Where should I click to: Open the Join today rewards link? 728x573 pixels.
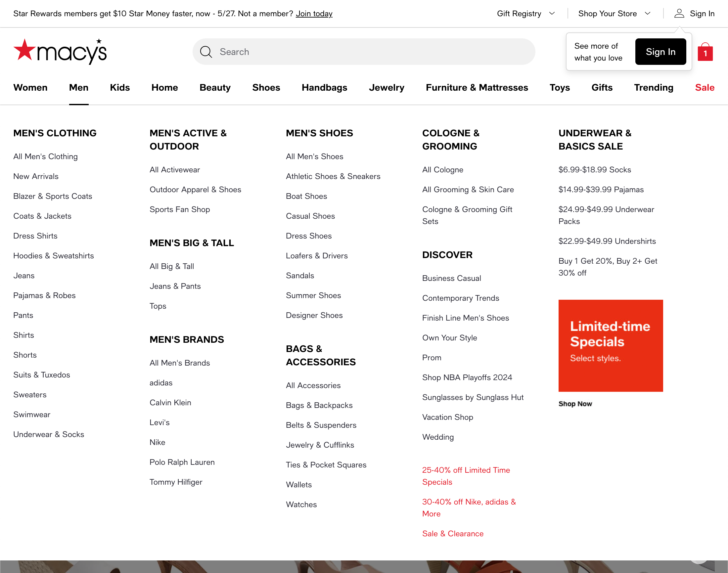(314, 14)
